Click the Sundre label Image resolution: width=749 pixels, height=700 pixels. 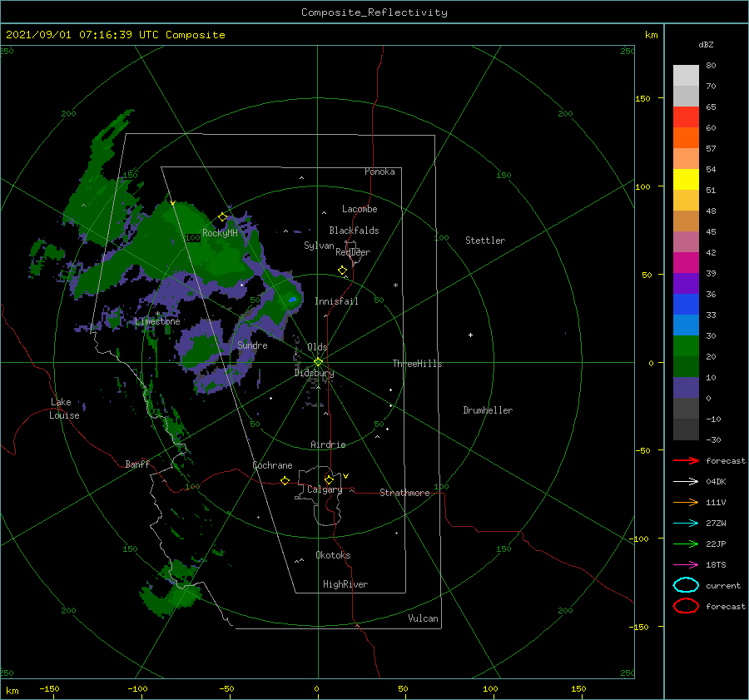(x=252, y=345)
